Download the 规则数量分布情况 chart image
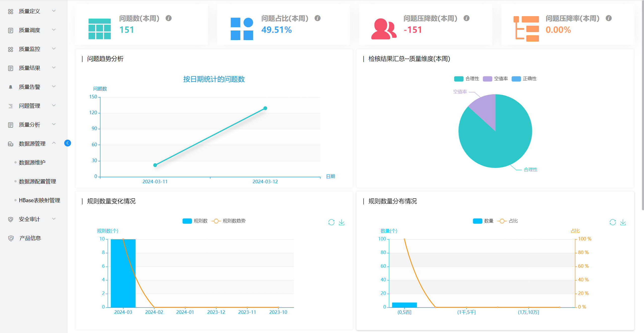This screenshot has height=333, width=644. pyautogui.click(x=623, y=222)
